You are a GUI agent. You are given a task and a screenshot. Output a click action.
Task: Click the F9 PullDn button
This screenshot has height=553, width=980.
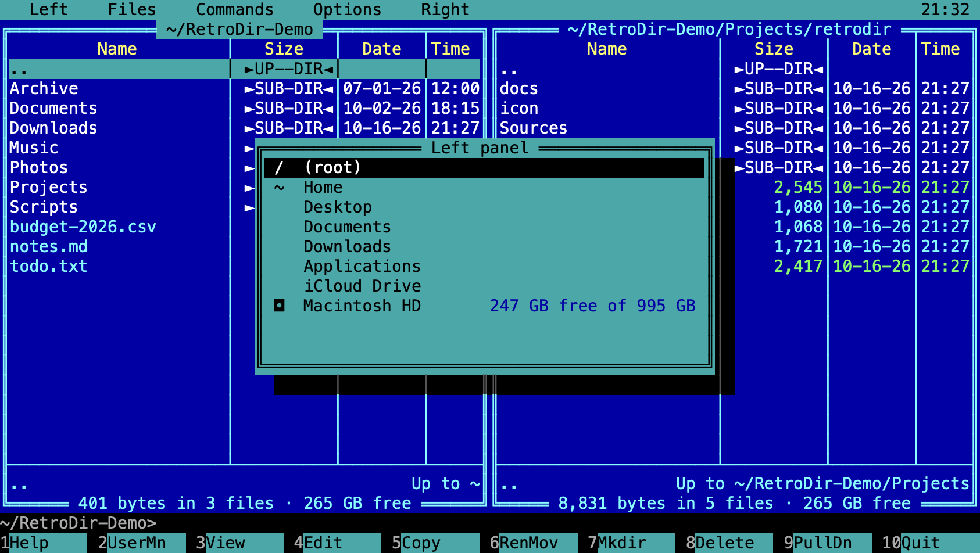[828, 543]
